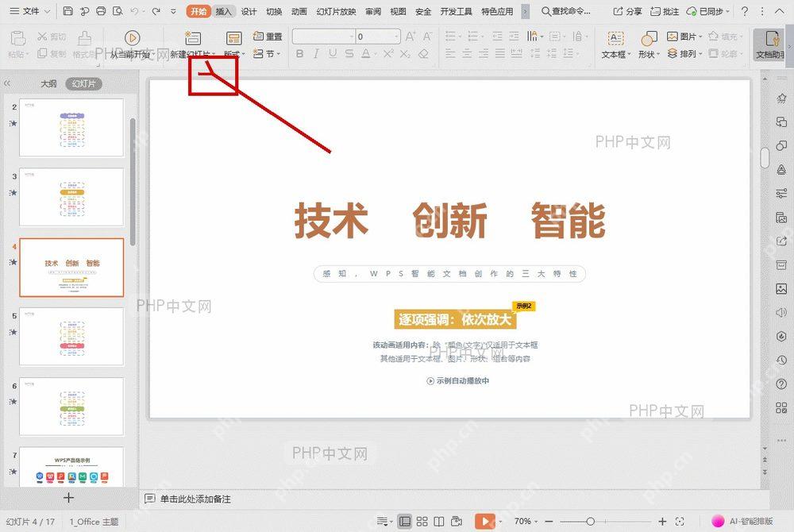Switch to the 动画 ribbon tab

click(x=299, y=11)
